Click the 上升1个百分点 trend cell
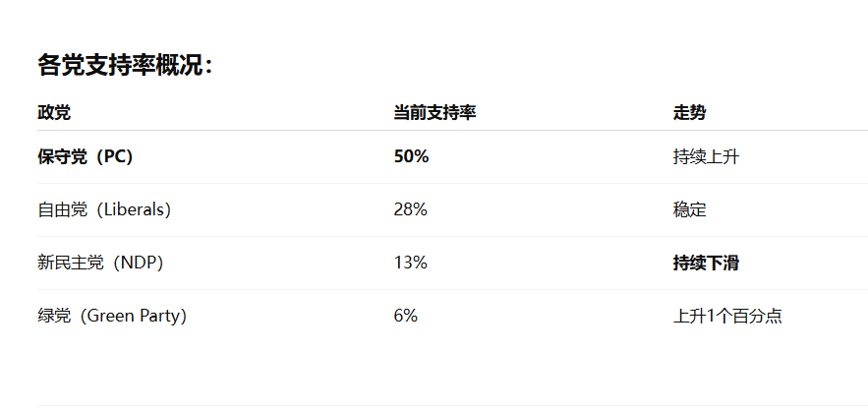The height and width of the screenshot is (411, 868). click(x=727, y=316)
